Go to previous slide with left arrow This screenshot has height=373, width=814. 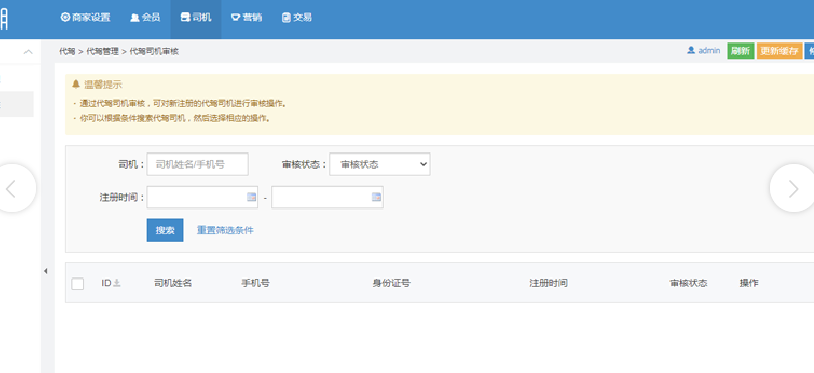[x=11, y=188]
